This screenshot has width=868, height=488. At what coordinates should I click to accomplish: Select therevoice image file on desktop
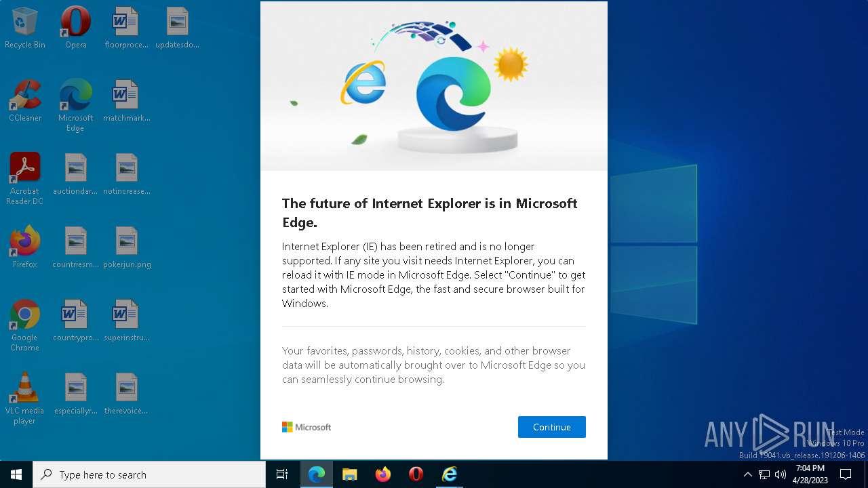coord(126,394)
